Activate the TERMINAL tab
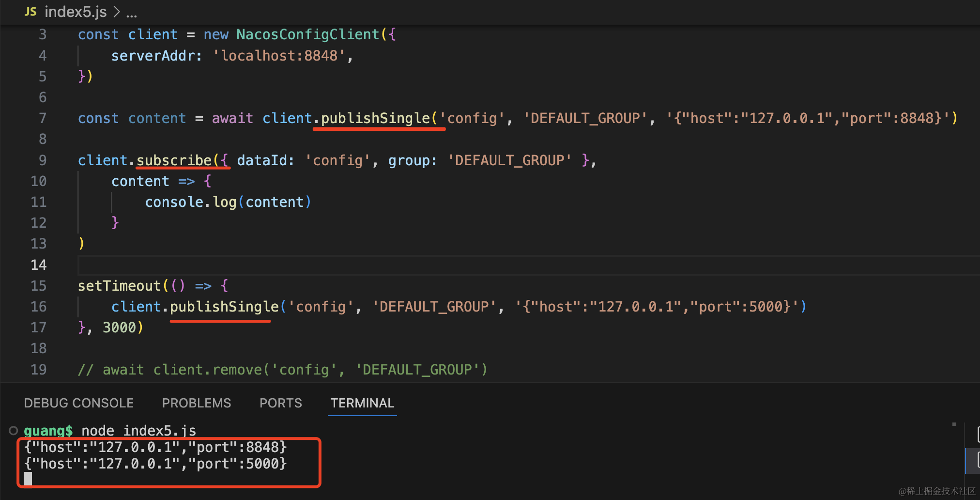This screenshot has height=500, width=980. pyautogui.click(x=362, y=403)
